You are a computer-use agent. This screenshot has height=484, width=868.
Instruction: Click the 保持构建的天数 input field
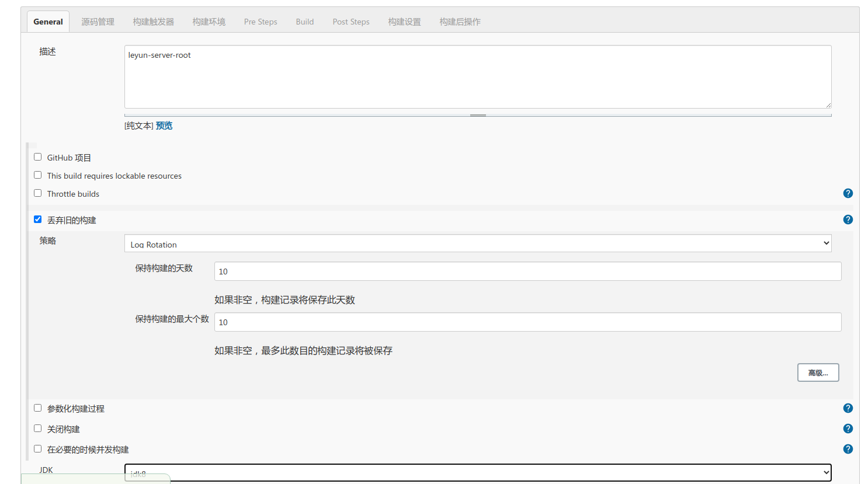(x=527, y=271)
